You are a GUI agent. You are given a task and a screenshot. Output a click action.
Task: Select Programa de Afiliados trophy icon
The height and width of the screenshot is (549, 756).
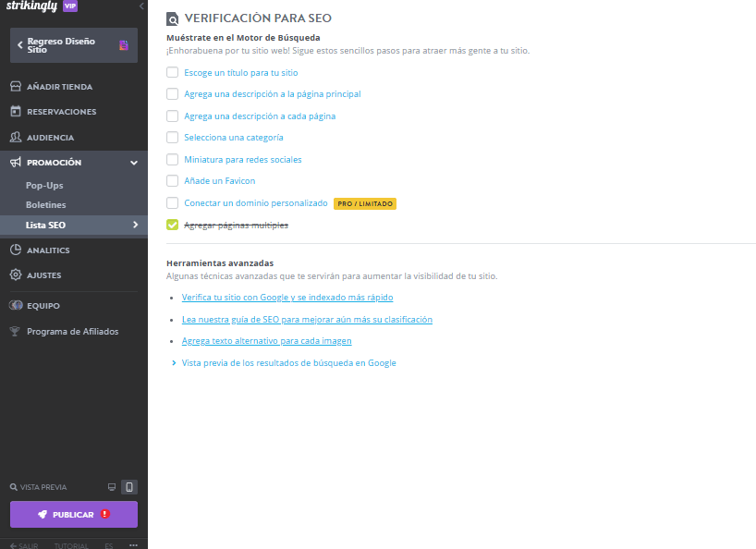pyautogui.click(x=16, y=331)
